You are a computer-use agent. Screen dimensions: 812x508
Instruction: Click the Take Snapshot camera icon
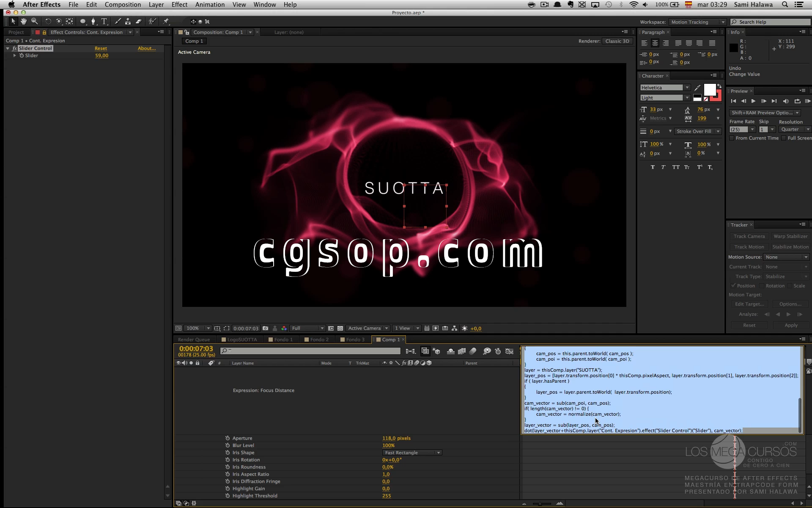click(x=265, y=328)
